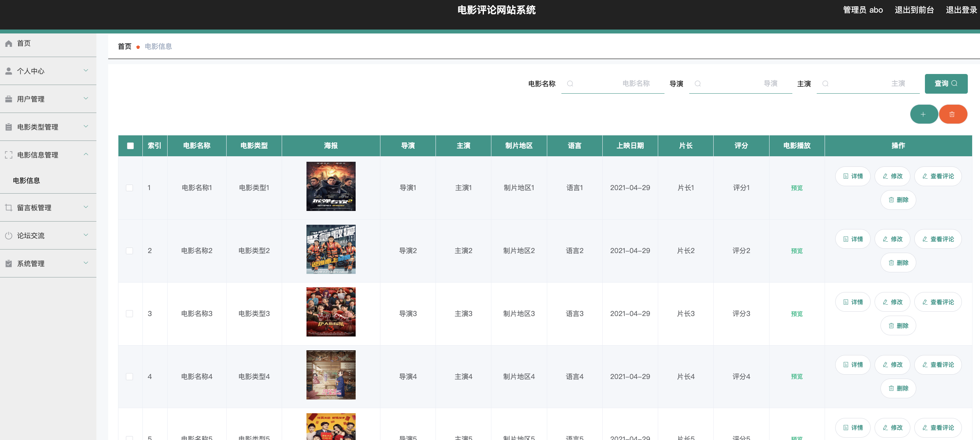Check the row checkbox for 电影名称3

pos(130,314)
